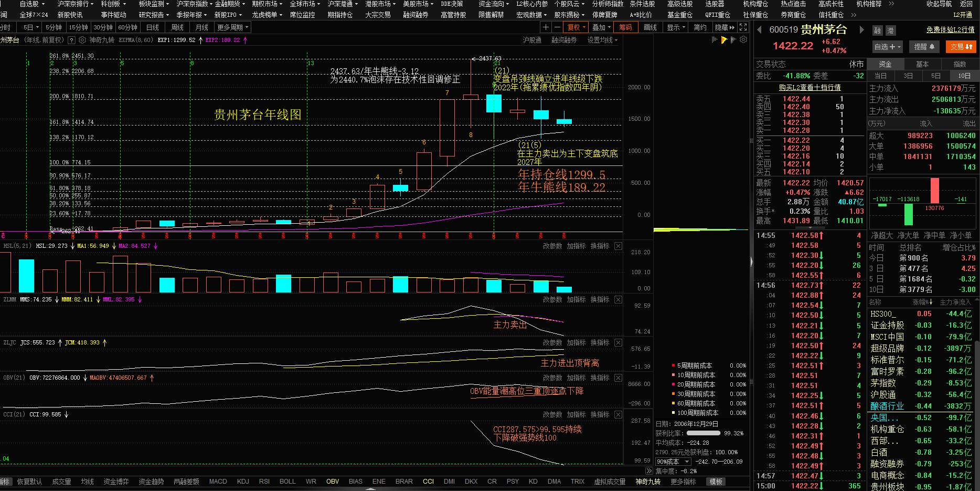Click the gray play arrow icon
This screenshot has width=980, height=491.
[733, 40]
